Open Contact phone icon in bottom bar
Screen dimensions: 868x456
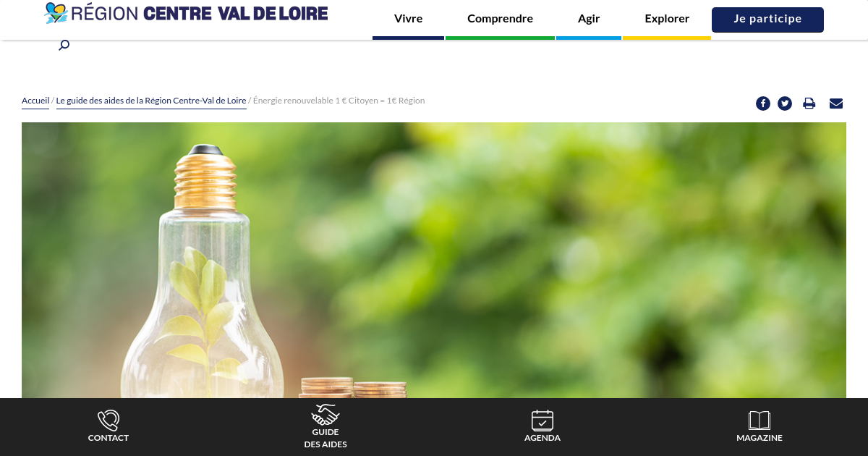(109, 420)
